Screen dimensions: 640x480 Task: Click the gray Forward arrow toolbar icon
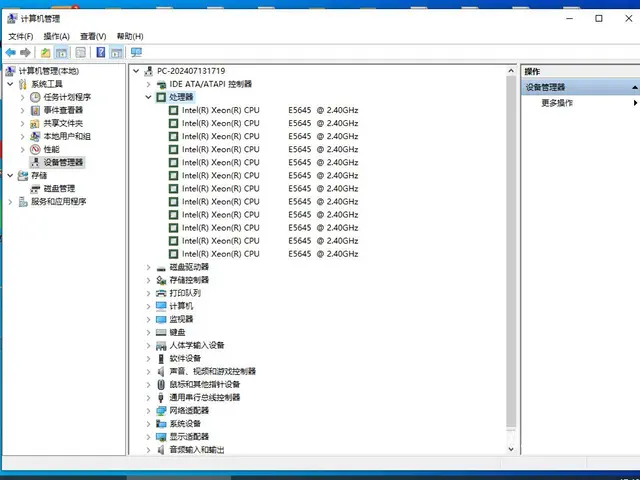point(25,52)
